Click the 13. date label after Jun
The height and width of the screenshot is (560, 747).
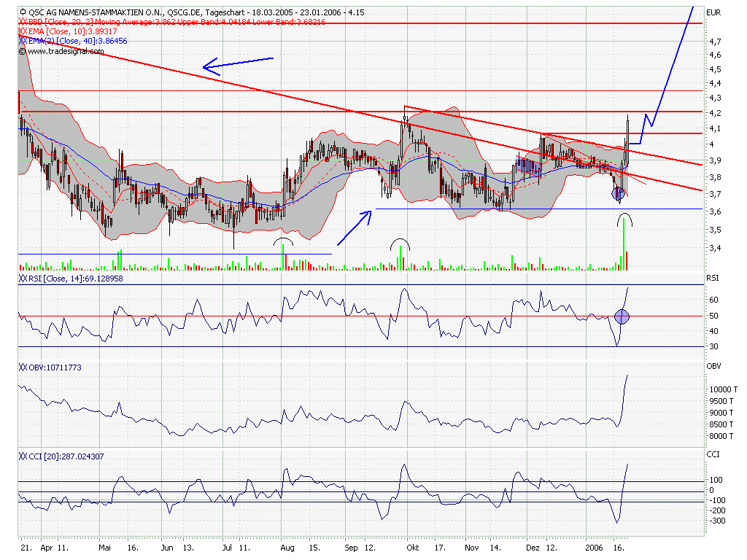188,548
